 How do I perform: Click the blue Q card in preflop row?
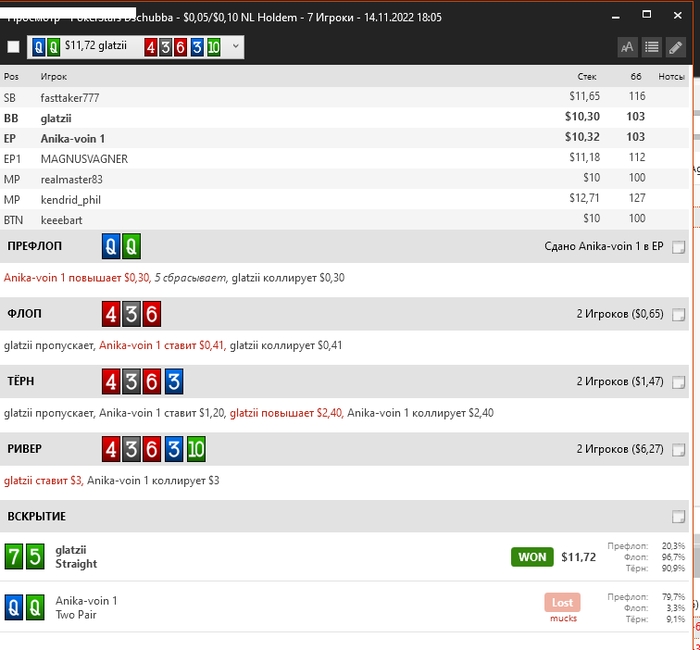[111, 247]
